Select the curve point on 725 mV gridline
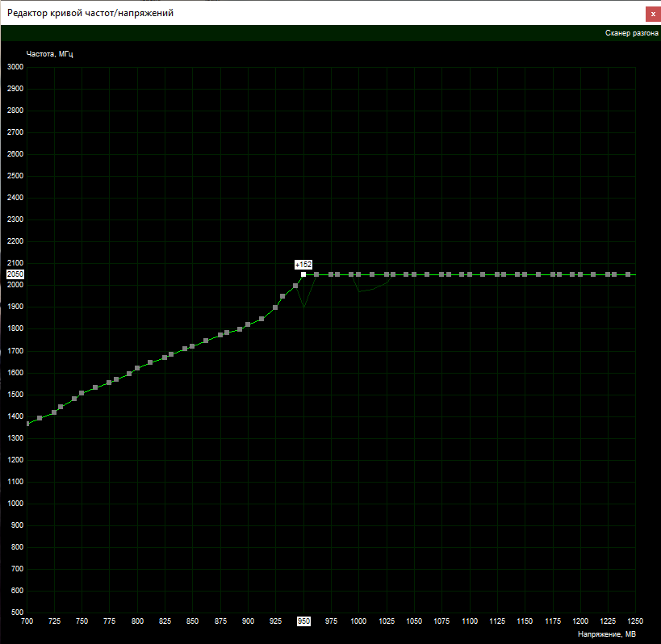Viewport: 661px width, 644px height. [54, 412]
